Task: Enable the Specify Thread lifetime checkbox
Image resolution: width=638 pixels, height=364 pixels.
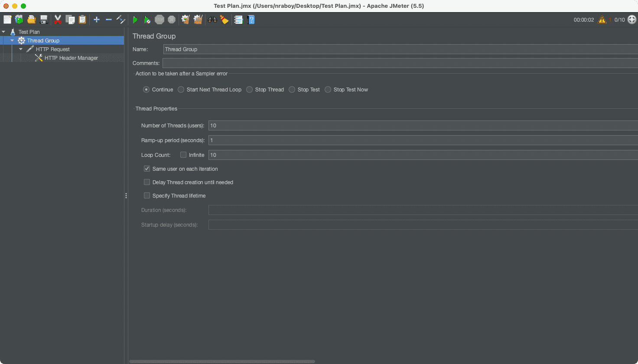Action: pos(147,195)
